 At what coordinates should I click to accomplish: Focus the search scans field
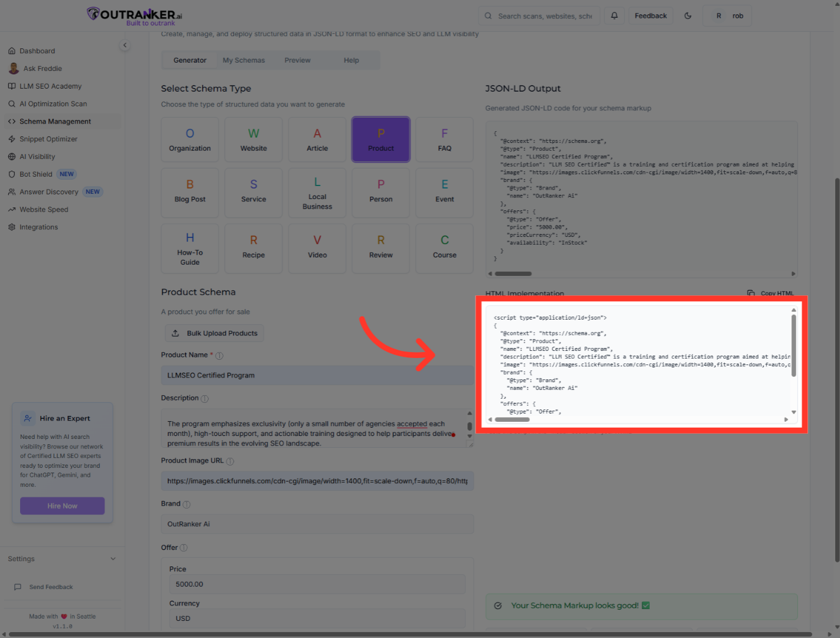[x=539, y=16]
